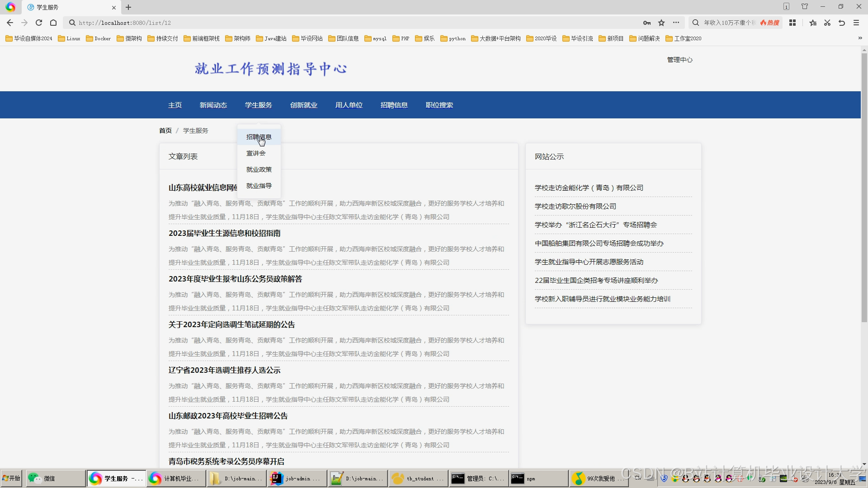Image resolution: width=868 pixels, height=488 pixels.
Task: Open the browser hamburger menu icon
Action: (856, 23)
